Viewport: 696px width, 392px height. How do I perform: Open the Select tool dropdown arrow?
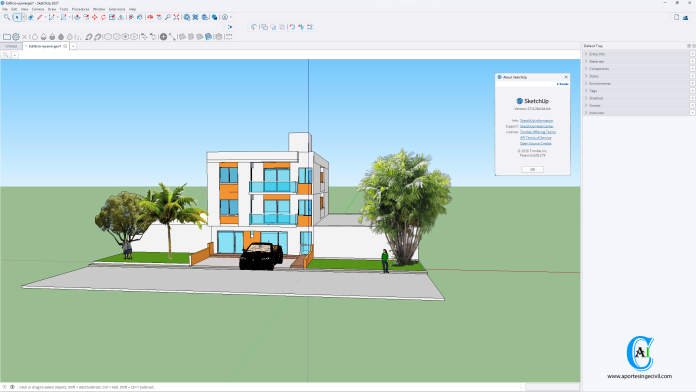(24, 17)
